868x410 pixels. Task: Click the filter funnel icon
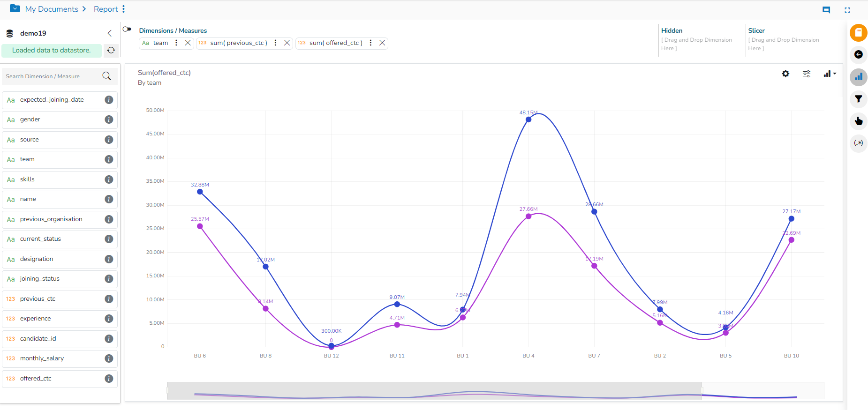point(858,99)
